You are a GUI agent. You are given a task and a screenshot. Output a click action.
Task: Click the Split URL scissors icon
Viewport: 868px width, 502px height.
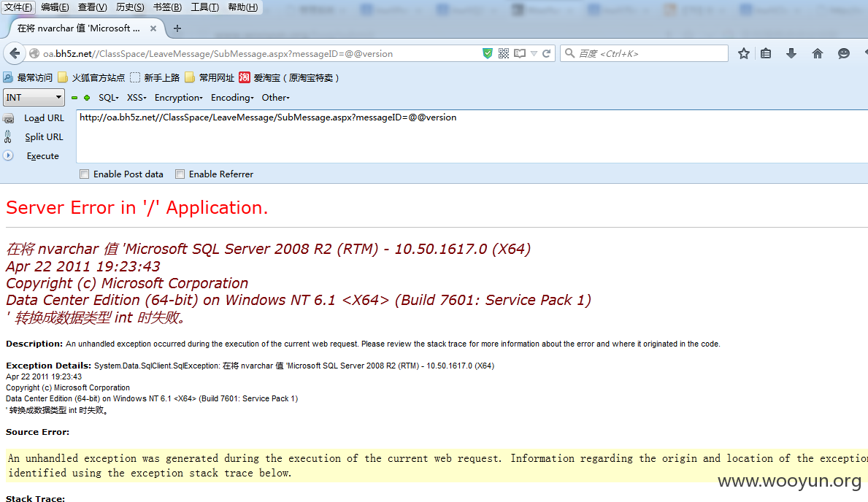8,136
